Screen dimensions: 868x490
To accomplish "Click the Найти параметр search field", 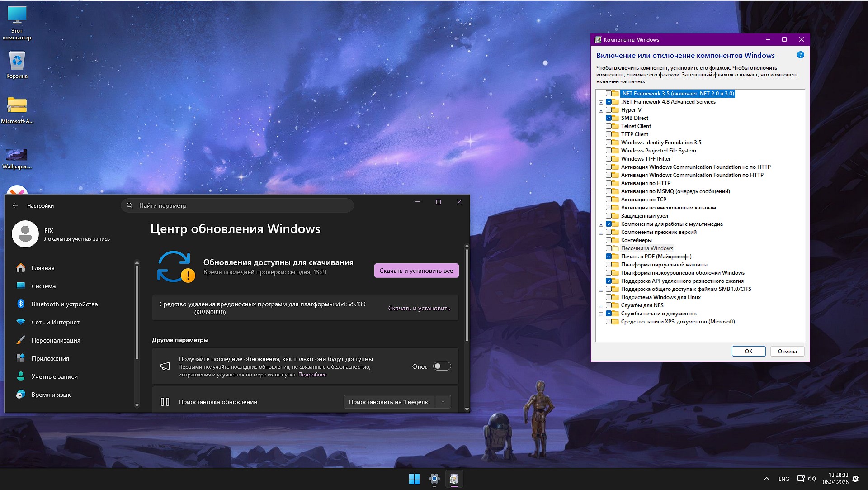I will point(237,205).
